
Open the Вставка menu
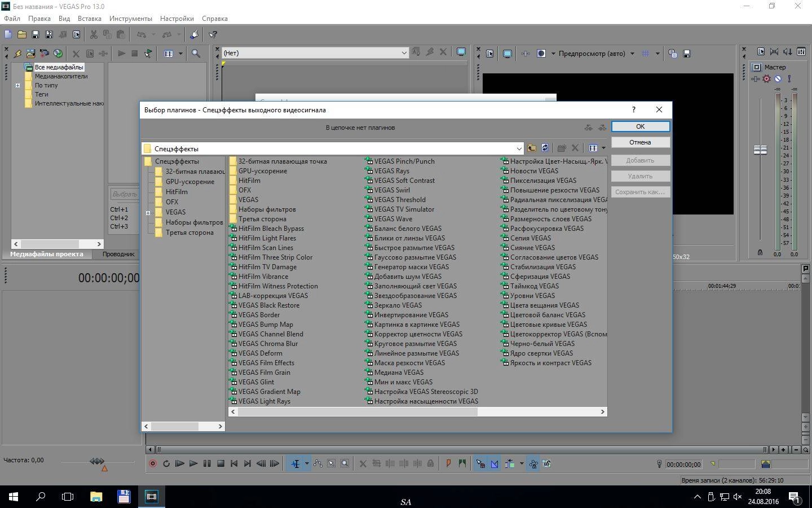(90, 19)
